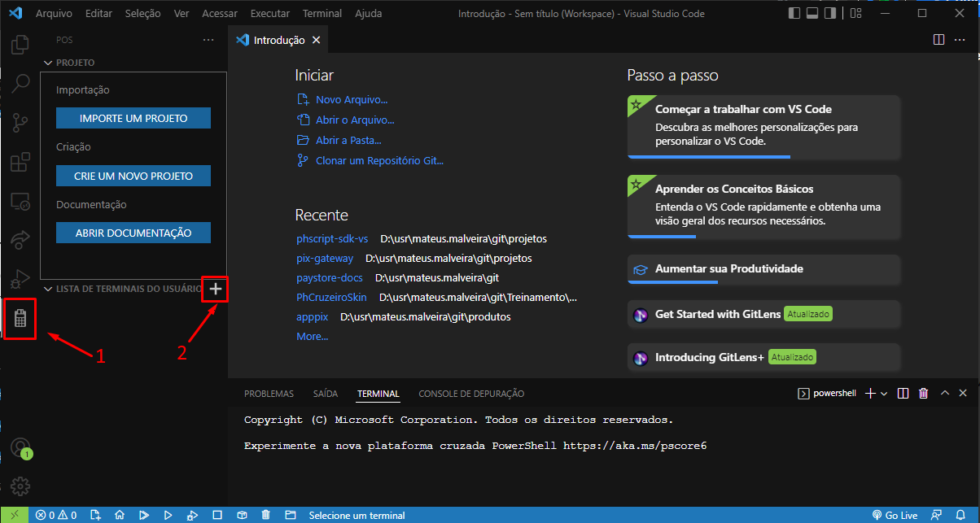Collapse the PROJETO section
The height and width of the screenshot is (523, 980).
coord(47,63)
